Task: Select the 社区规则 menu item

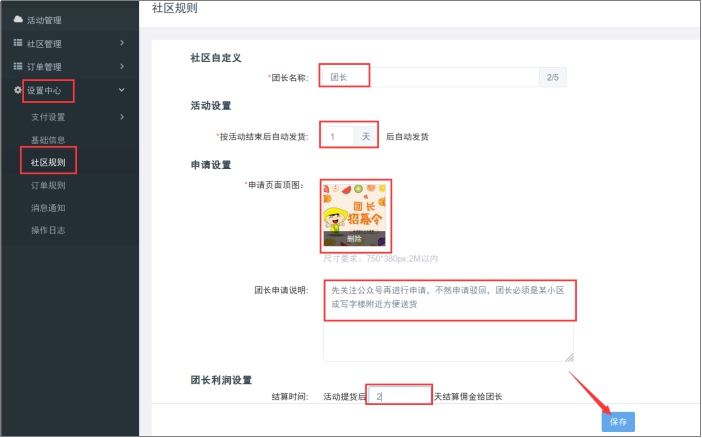Action: coord(48,162)
